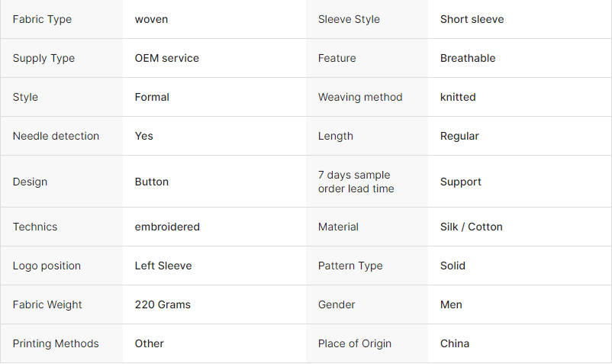Click the Needle detection label
Viewport: 612px width, 364px height.
[x=56, y=136]
